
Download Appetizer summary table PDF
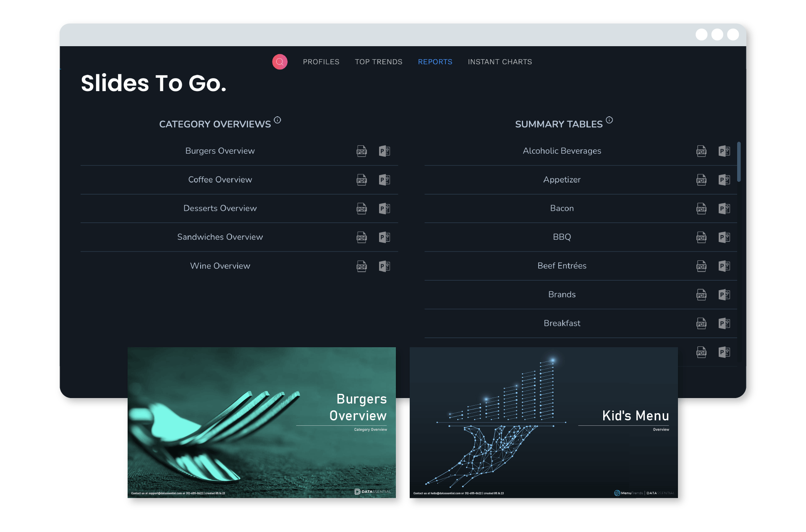pos(701,180)
